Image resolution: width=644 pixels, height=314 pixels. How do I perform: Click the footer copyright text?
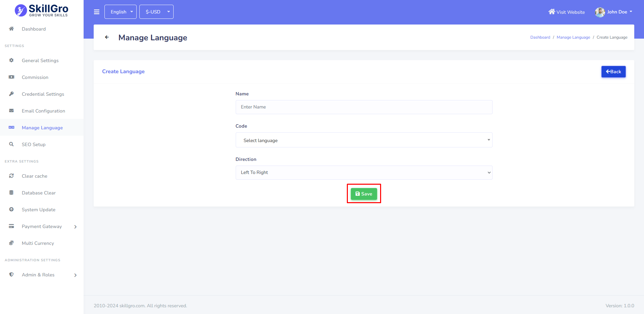coord(140,306)
